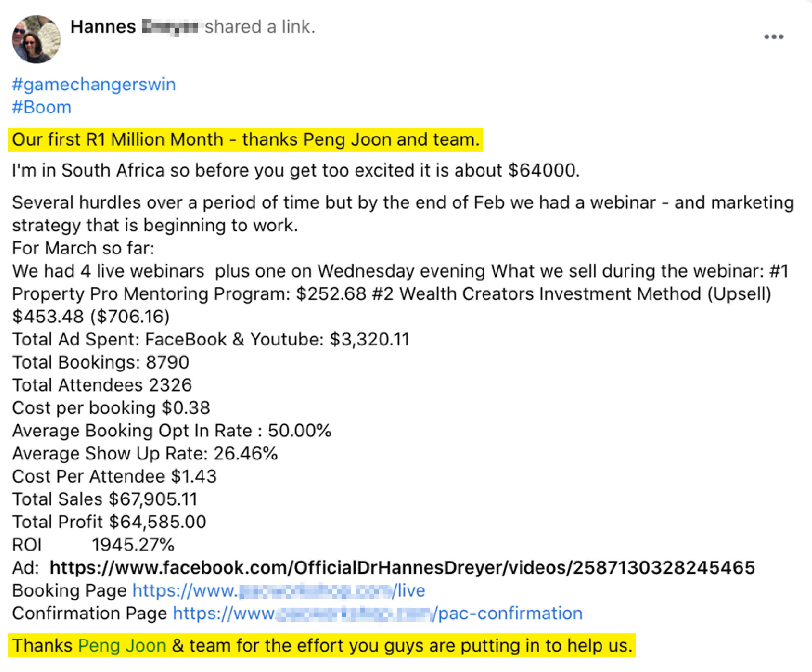Screen dimensions: 812x672
Task: Open the #gamechangerswin hashtag
Action: (x=94, y=85)
